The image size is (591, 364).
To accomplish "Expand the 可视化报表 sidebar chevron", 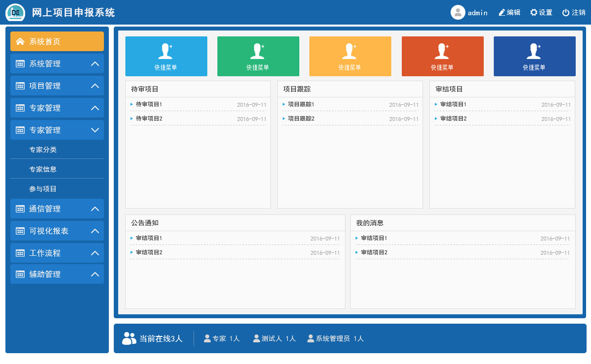I will coord(95,231).
